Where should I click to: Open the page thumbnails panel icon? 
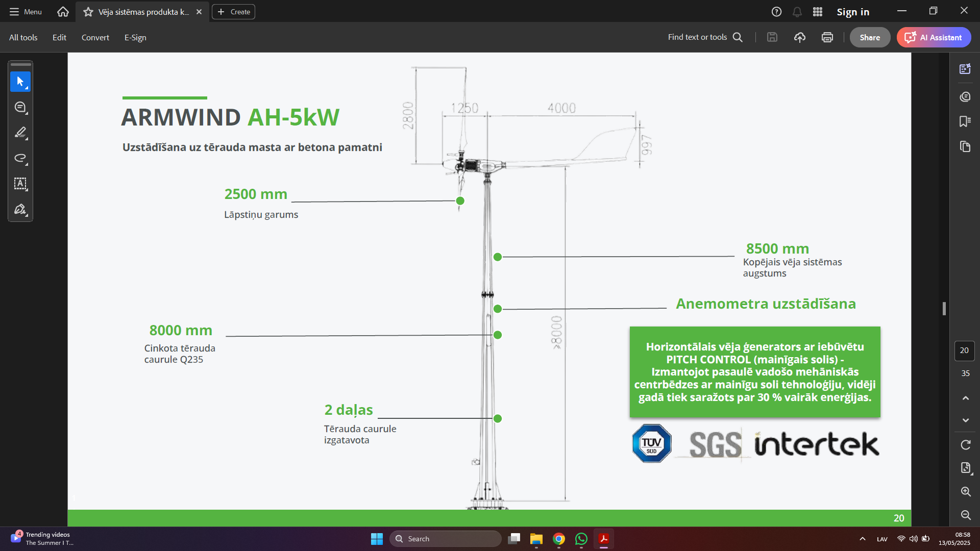(x=965, y=147)
